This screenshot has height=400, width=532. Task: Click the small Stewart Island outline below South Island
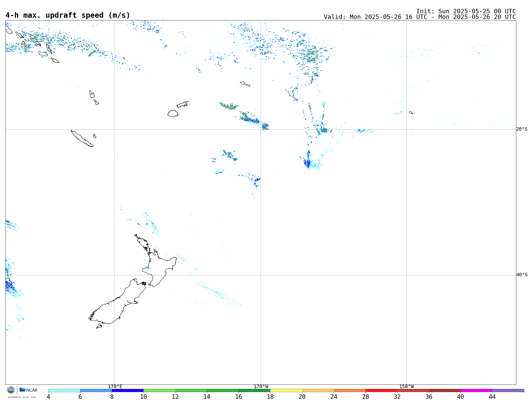[x=99, y=326]
